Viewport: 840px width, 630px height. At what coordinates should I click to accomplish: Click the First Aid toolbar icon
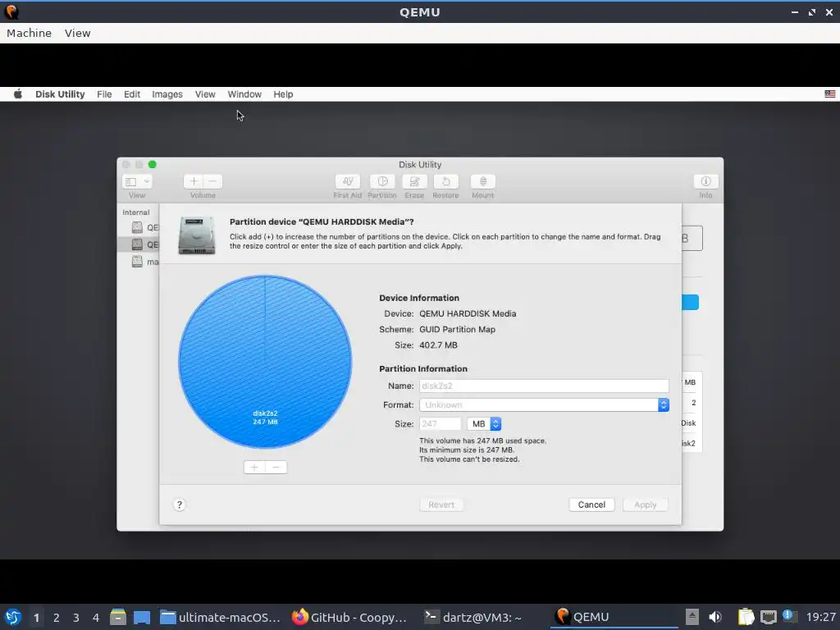pos(348,181)
